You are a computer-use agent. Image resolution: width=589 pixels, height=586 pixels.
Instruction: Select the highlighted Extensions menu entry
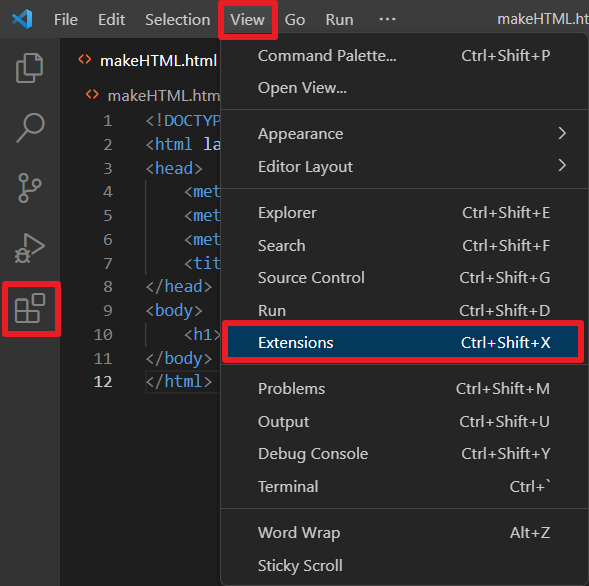403,342
